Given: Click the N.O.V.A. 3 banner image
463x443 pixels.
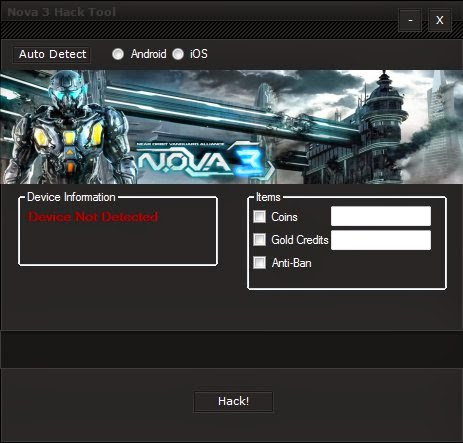Looking at the screenshot, I should point(231,127).
